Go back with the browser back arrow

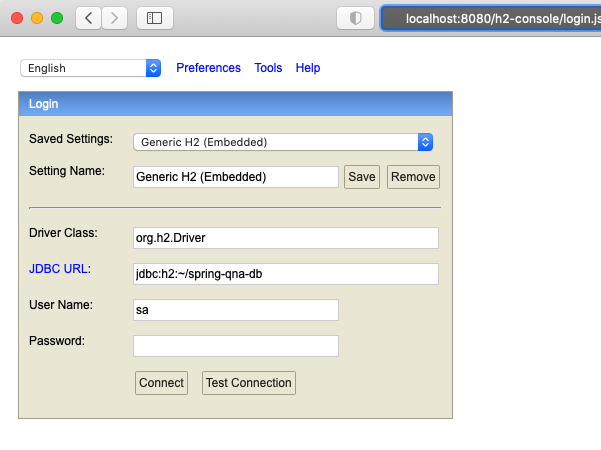coord(89,18)
